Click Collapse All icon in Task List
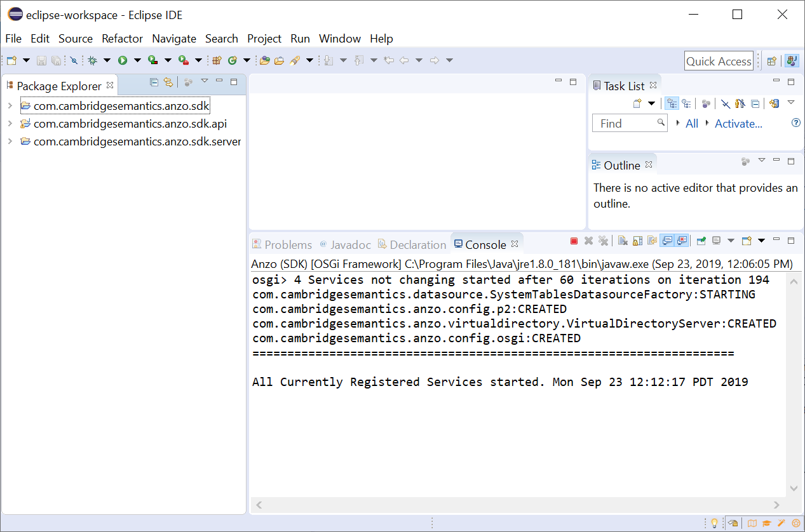This screenshot has height=532, width=805. (755, 103)
